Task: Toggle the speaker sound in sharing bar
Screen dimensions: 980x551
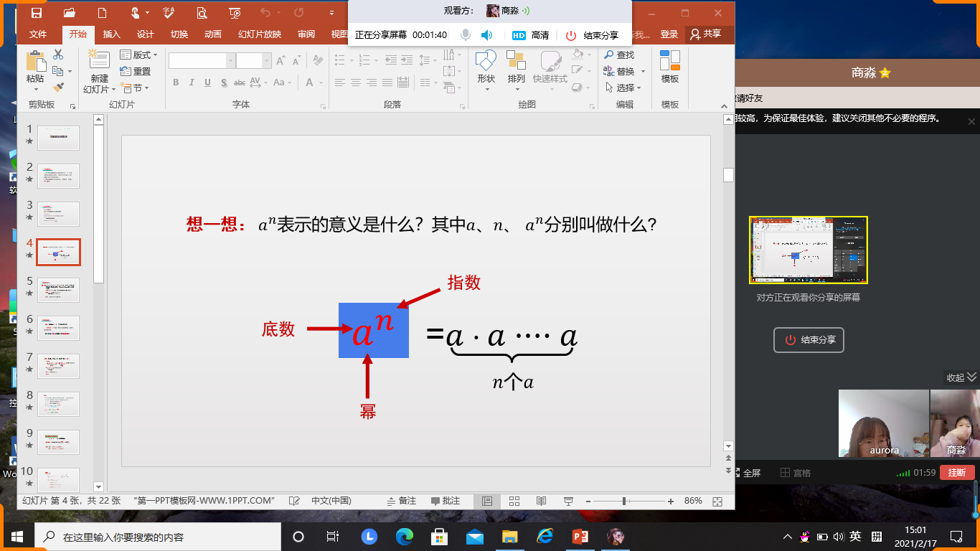Action: pyautogui.click(x=486, y=35)
